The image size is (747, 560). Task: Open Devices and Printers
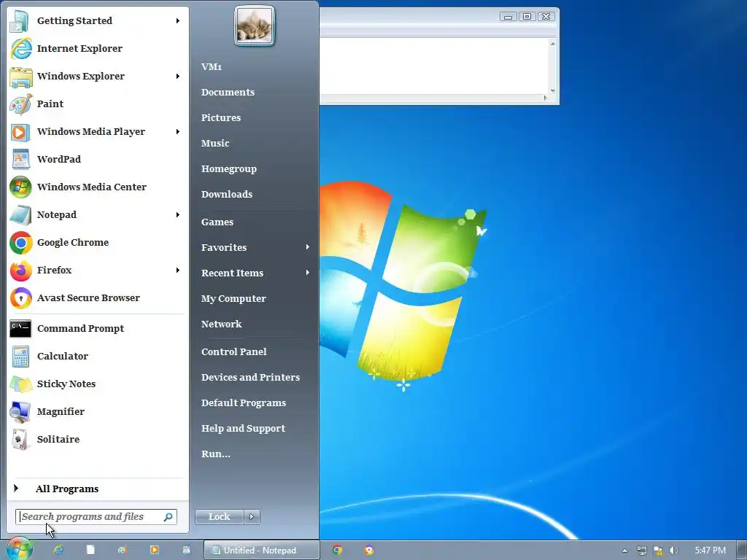(250, 377)
